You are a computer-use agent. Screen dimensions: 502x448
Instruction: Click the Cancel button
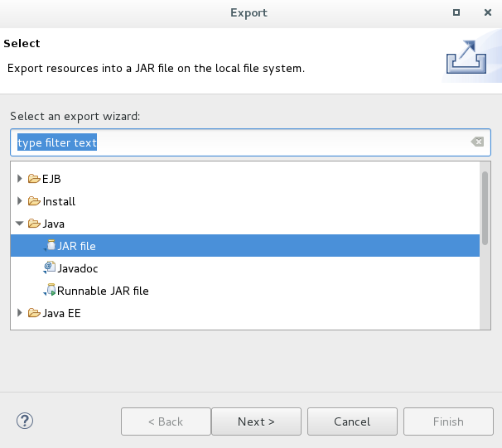click(352, 422)
